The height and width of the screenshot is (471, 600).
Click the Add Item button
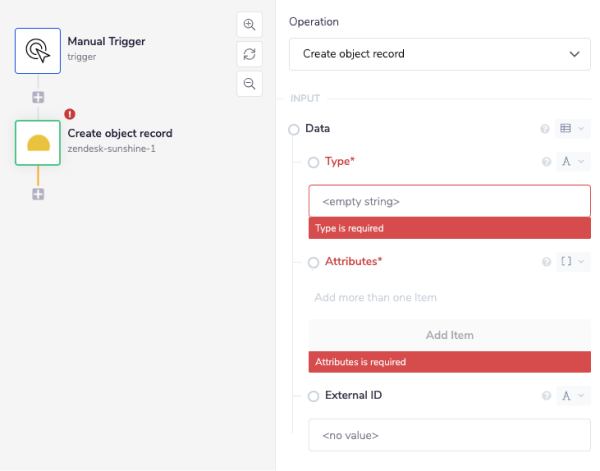(449, 335)
